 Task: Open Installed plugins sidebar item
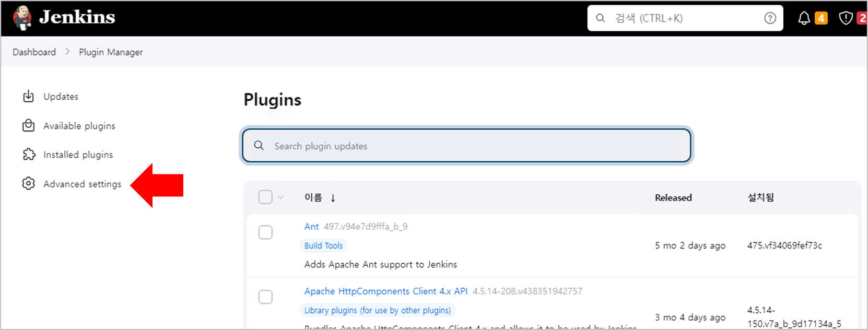pyautogui.click(x=78, y=155)
